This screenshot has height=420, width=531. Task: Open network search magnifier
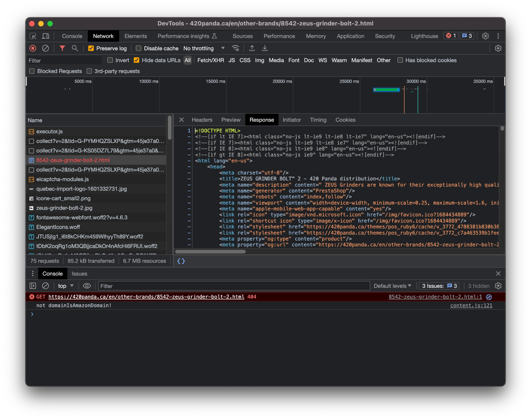(75, 48)
